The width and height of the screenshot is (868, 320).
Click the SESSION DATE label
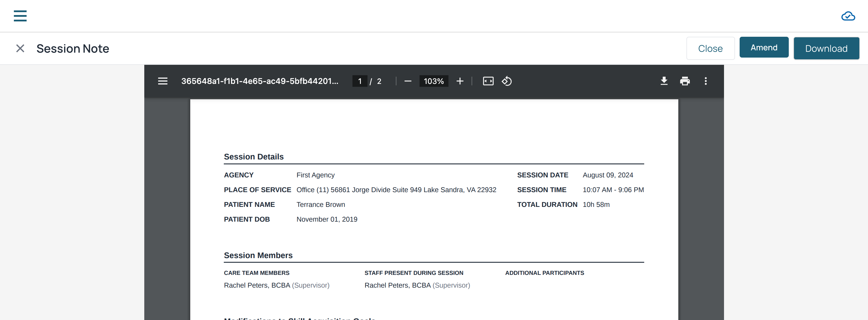coord(542,175)
